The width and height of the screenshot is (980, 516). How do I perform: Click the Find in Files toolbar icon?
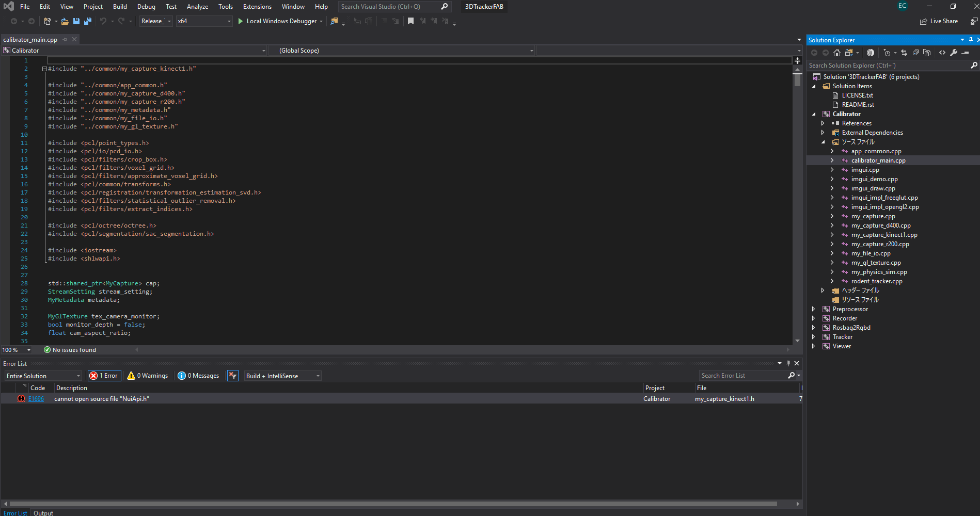click(335, 21)
